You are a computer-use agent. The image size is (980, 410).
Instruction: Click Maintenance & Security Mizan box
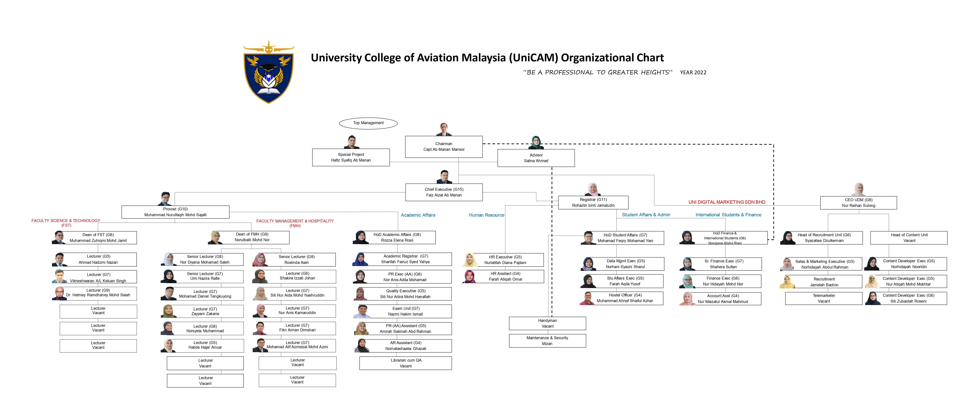click(547, 341)
